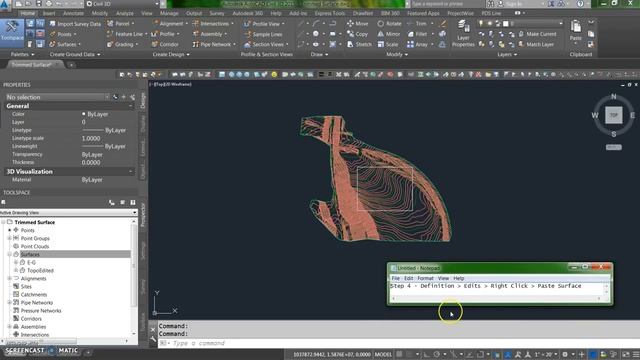
Task: Select the Mirror tool
Action: 389,34
